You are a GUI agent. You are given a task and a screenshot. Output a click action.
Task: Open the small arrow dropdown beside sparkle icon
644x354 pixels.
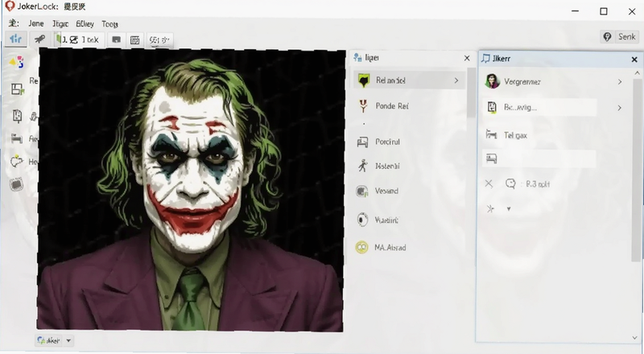tap(509, 209)
